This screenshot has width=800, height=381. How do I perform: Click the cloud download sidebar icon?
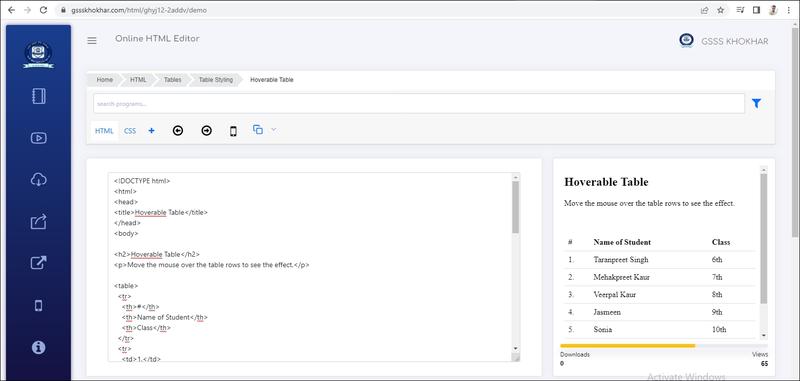[39, 180]
